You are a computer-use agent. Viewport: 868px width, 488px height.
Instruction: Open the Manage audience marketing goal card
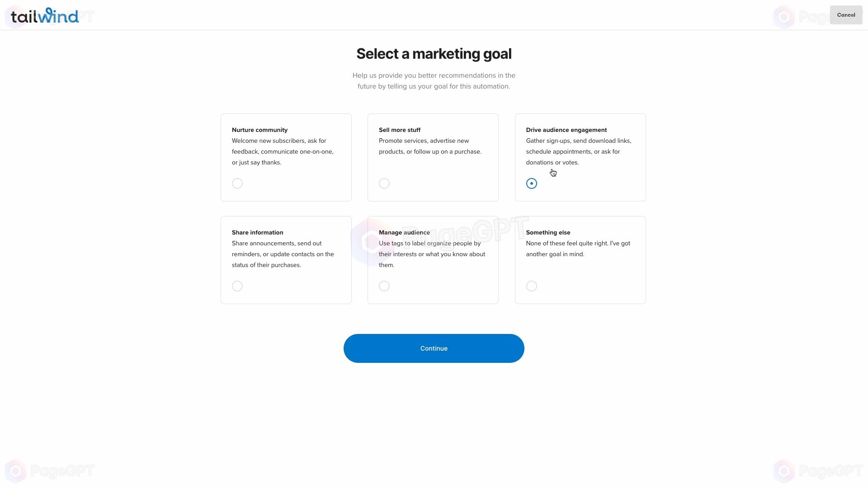pyautogui.click(x=433, y=260)
